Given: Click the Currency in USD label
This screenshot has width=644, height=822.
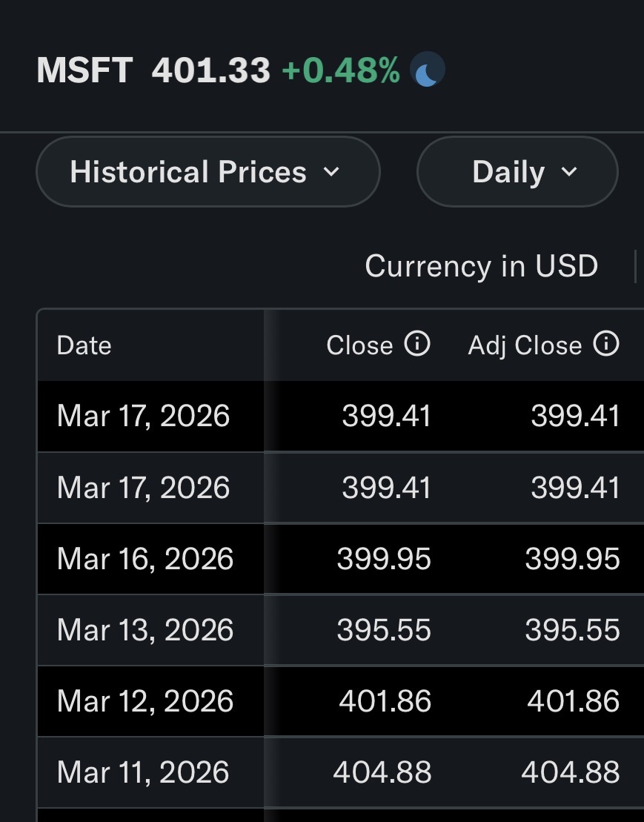Looking at the screenshot, I should coord(481,266).
